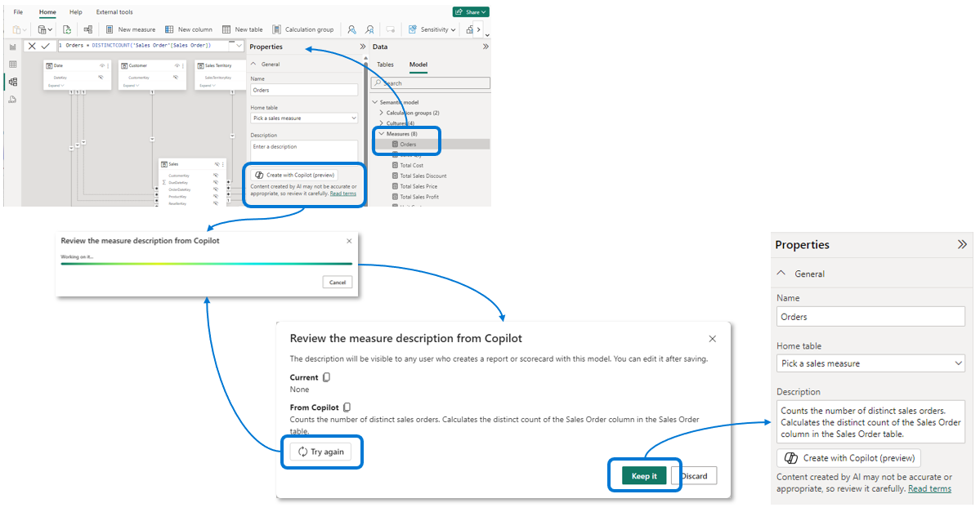Select the DAX query view icon
980x512 pixels.
pyautogui.click(x=12, y=98)
